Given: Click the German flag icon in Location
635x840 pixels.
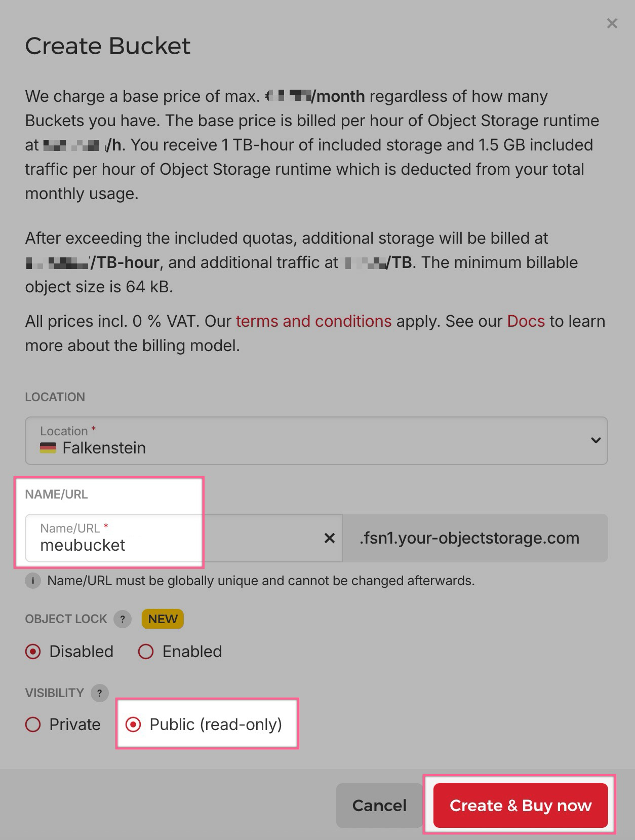Looking at the screenshot, I should pos(48,448).
